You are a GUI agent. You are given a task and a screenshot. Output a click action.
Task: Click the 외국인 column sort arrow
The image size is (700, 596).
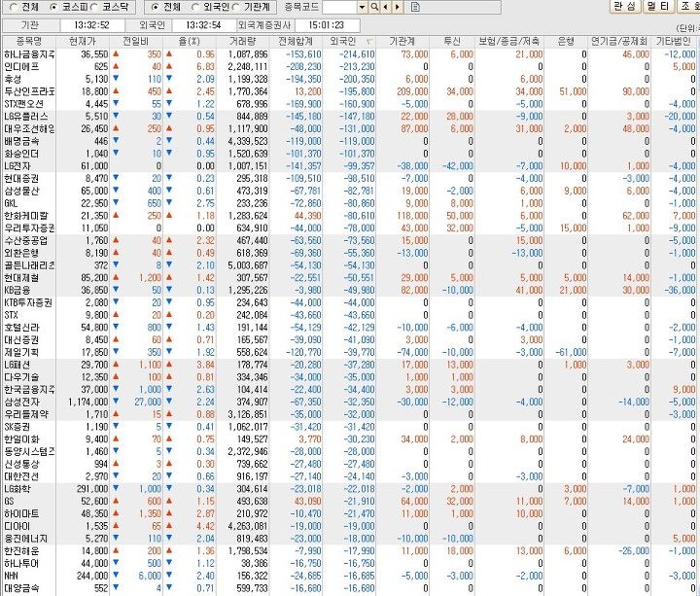pos(369,42)
